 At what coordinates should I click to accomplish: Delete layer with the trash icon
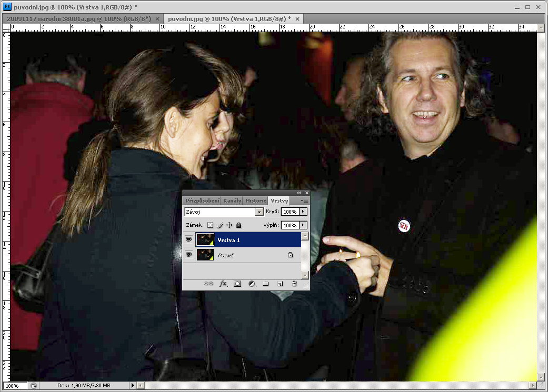pos(294,284)
